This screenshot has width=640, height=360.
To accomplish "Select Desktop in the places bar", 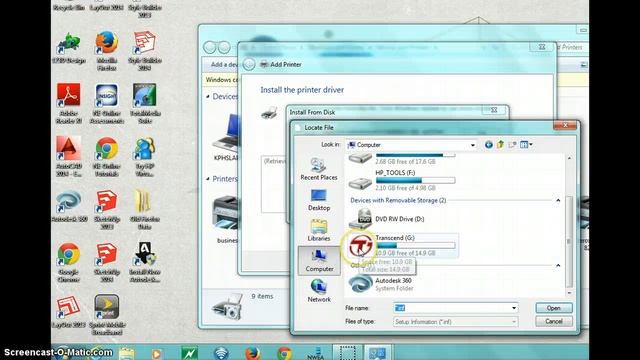I will pos(319,200).
